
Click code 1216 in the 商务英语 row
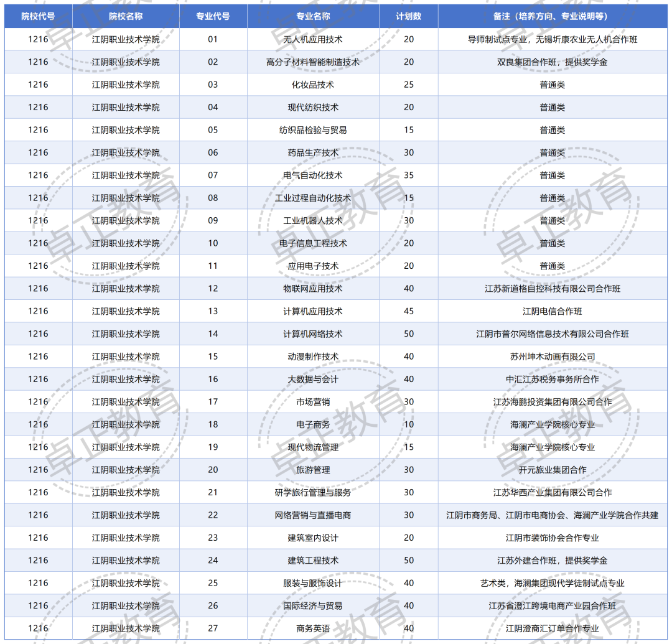(38, 628)
